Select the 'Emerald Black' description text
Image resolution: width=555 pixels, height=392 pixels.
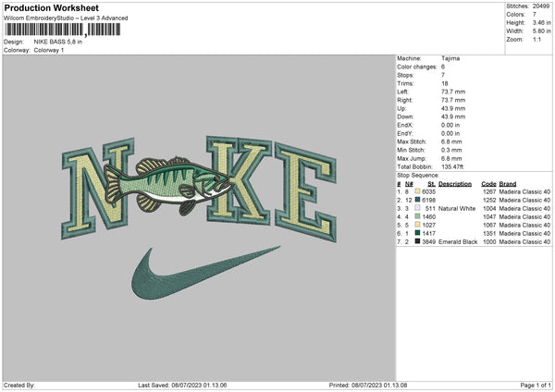[458, 242]
